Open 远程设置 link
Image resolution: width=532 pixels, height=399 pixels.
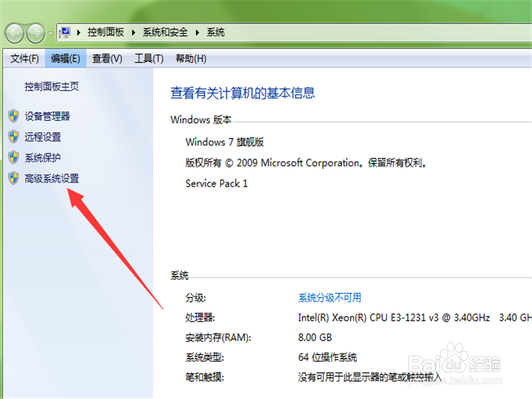[x=43, y=137]
